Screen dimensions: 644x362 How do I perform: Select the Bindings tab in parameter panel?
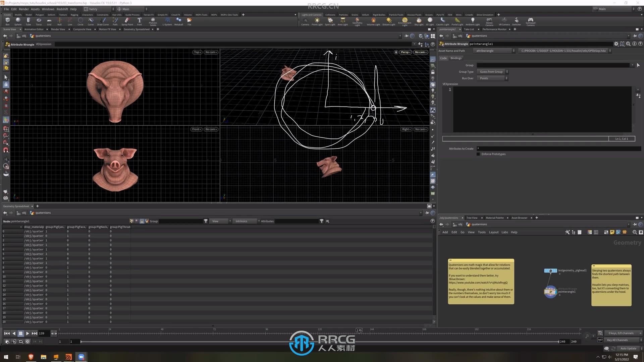456,57
